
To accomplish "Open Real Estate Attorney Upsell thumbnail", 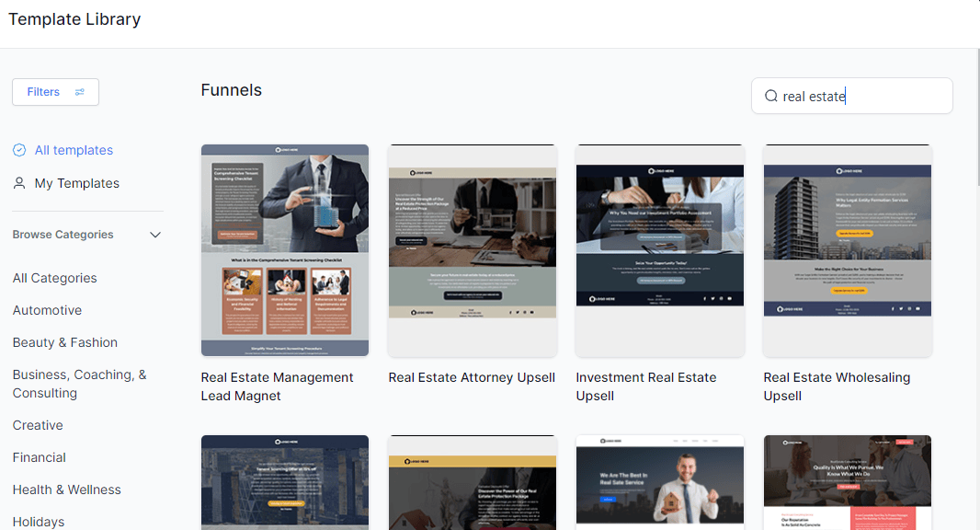I will [x=473, y=250].
